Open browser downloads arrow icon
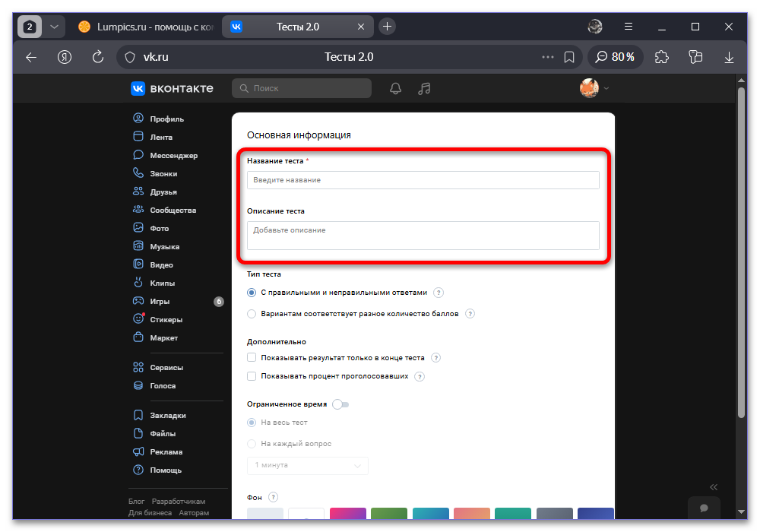The width and height of the screenshot is (760, 532). tap(729, 57)
